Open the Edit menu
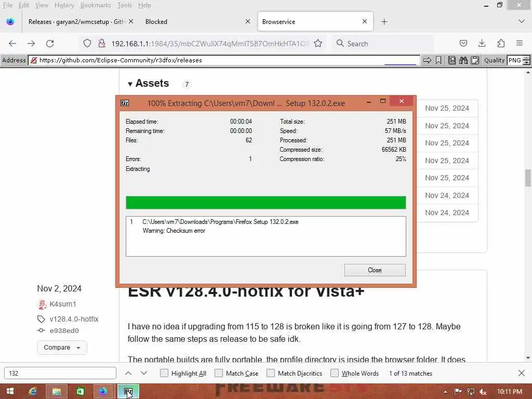The height and width of the screenshot is (399, 532). pyautogui.click(x=23, y=5)
